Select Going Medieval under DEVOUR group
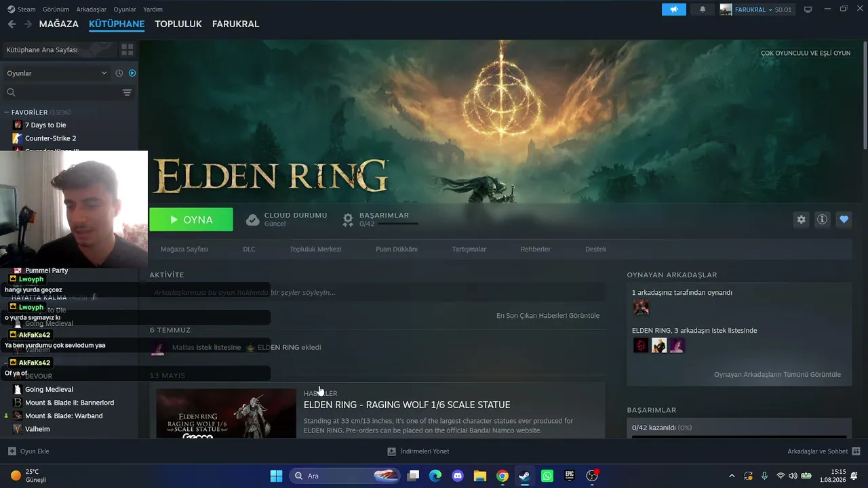868x488 pixels. pos(49,390)
